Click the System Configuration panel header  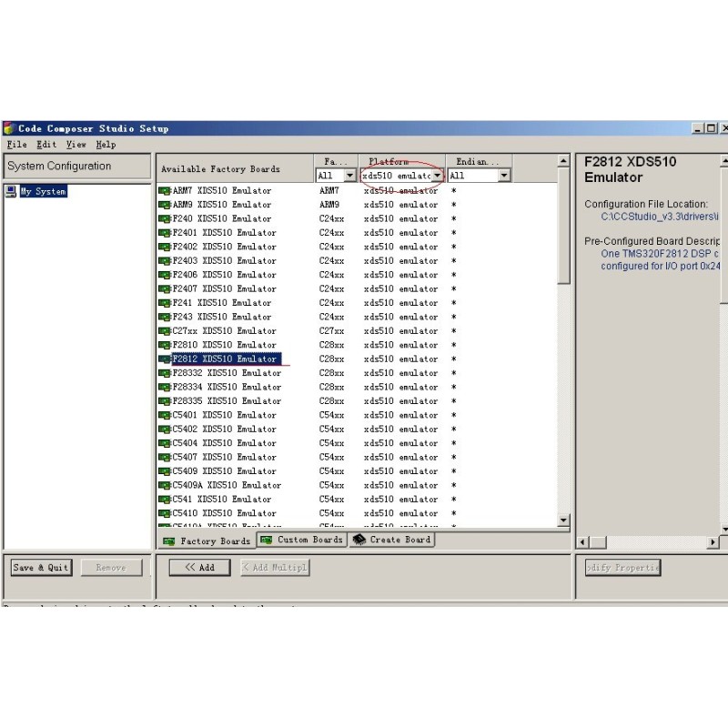77,167
